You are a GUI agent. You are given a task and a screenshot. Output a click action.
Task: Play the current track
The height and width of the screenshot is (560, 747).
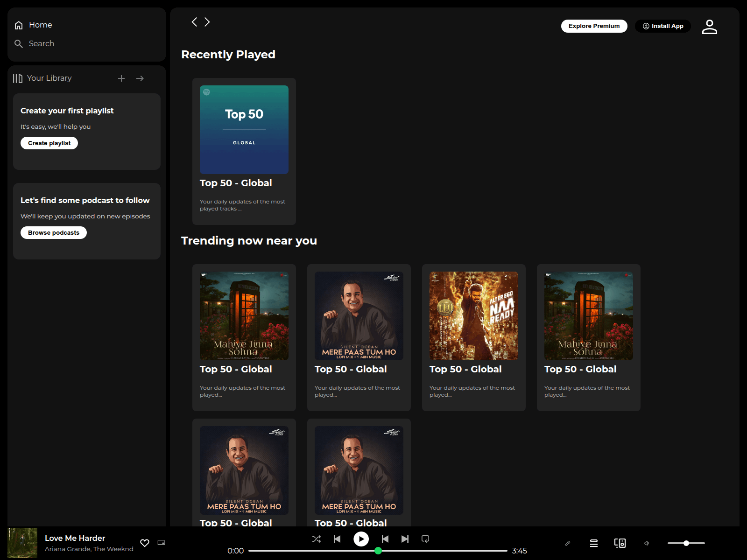361,539
